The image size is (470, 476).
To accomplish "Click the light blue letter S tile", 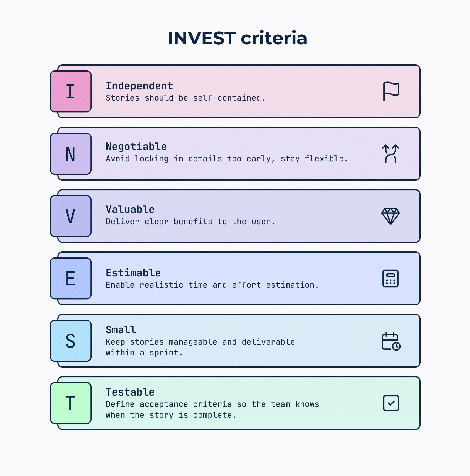I will point(71,341).
